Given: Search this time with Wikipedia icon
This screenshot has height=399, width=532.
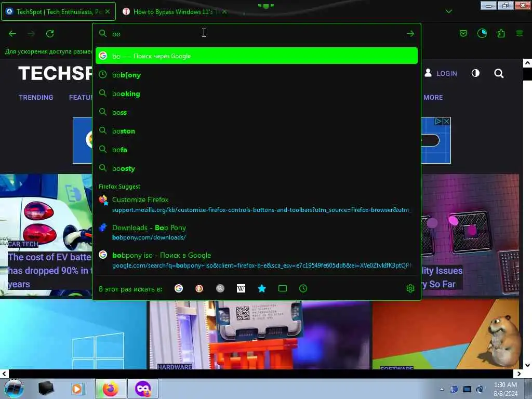Looking at the screenshot, I should coord(241,288).
